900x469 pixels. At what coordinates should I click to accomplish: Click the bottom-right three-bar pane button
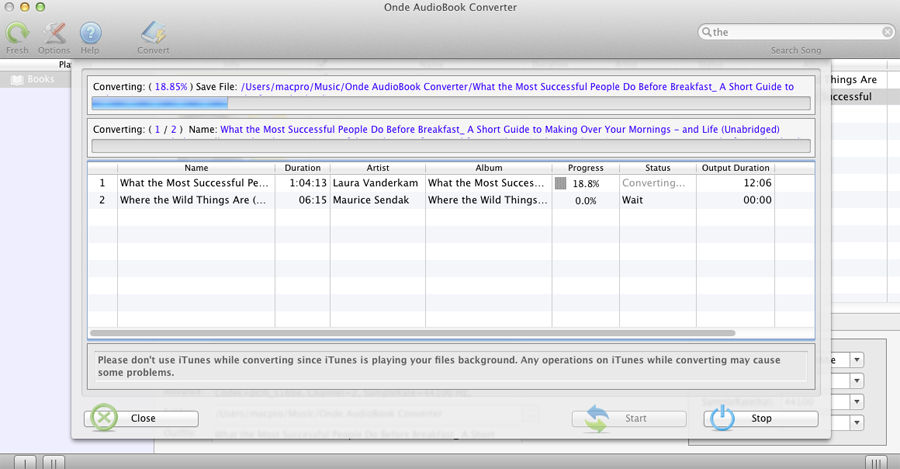(876, 462)
